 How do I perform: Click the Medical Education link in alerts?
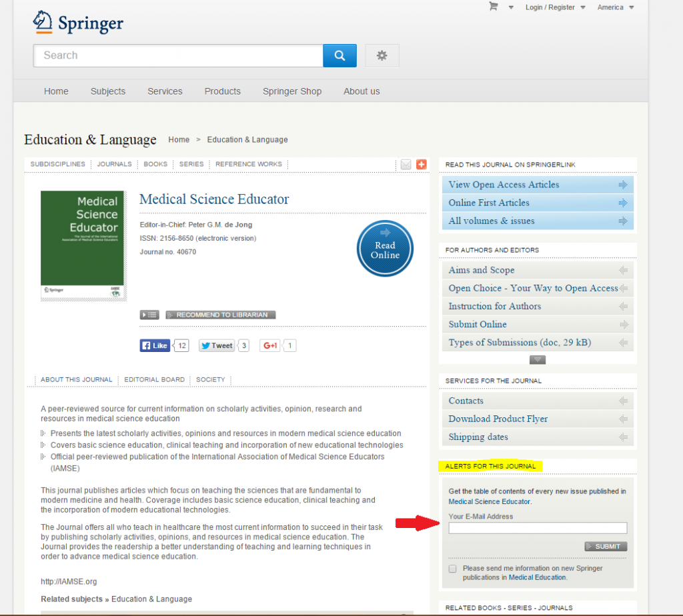click(537, 578)
